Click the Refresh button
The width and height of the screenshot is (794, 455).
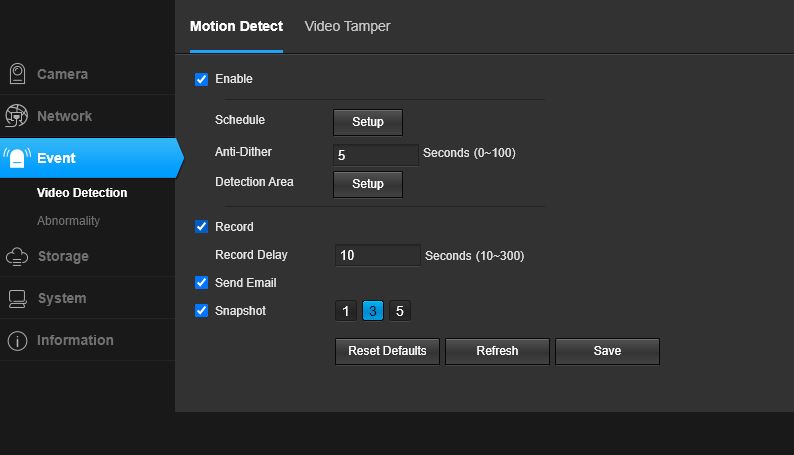click(497, 351)
